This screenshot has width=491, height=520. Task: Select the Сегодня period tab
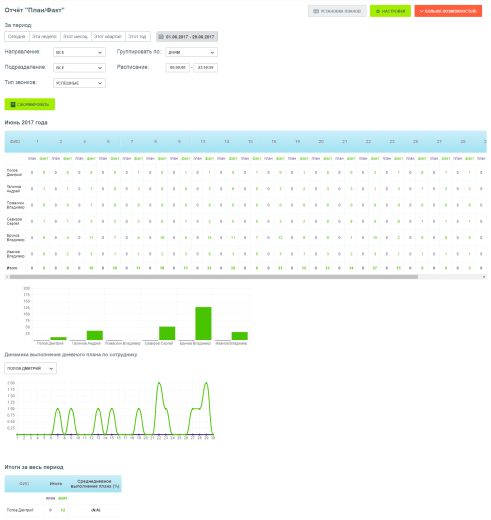17,36
